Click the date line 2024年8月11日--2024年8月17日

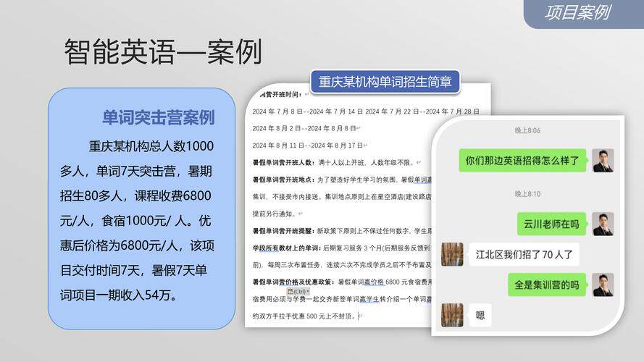[309, 146]
